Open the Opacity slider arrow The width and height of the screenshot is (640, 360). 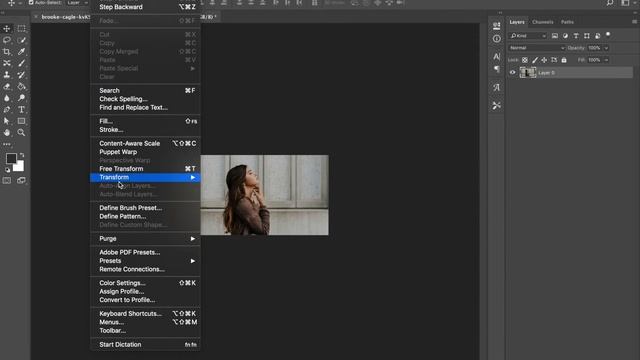coord(607,48)
